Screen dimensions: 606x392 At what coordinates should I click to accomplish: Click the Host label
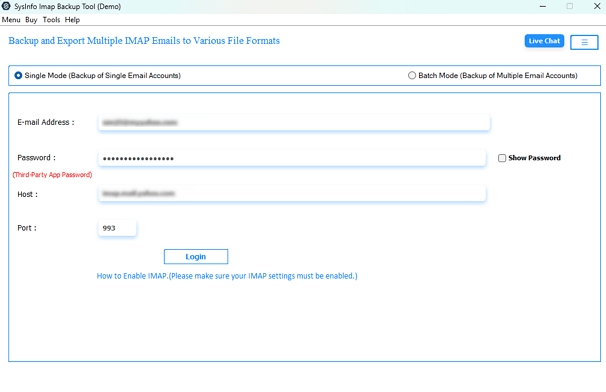pyautogui.click(x=27, y=194)
